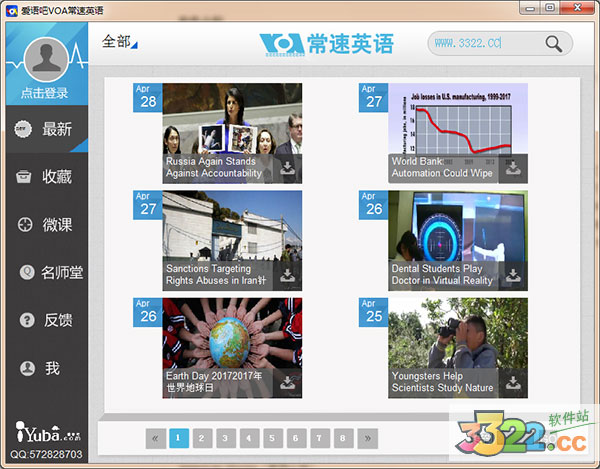Image resolution: width=600 pixels, height=469 pixels.
Task: Click the 最新 new badge icon
Action: click(x=23, y=129)
